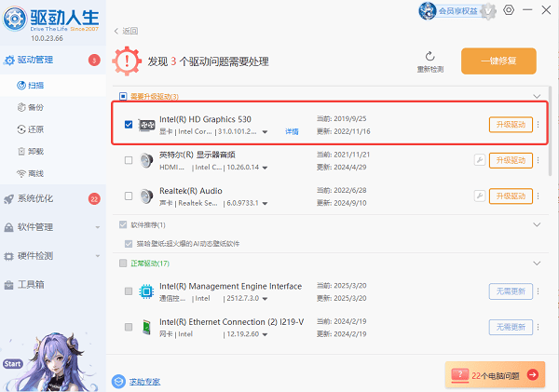
Task: Click the wrench icon for Realtek(R) Audio
Action: tap(480, 196)
